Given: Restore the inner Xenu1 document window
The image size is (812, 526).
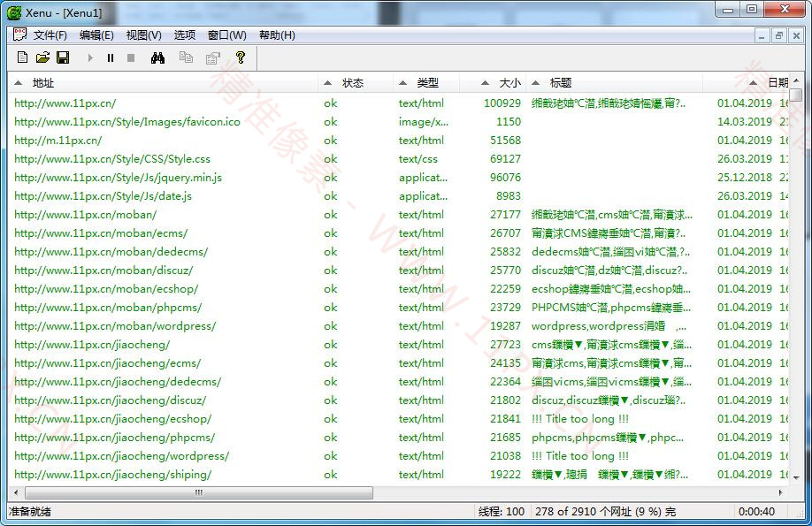Looking at the screenshot, I should [x=779, y=35].
